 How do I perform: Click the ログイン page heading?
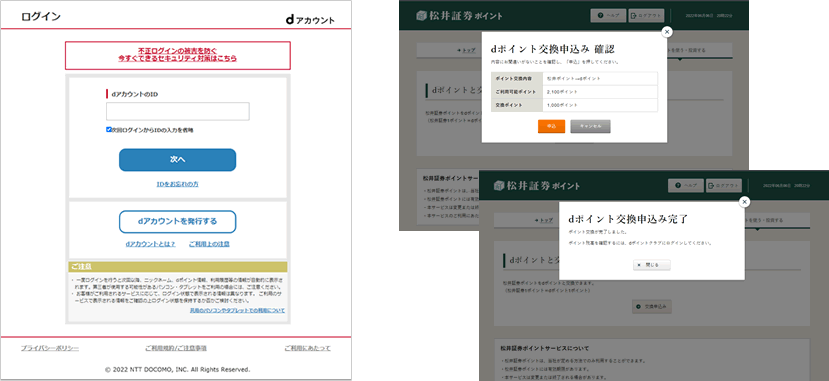click(x=41, y=16)
